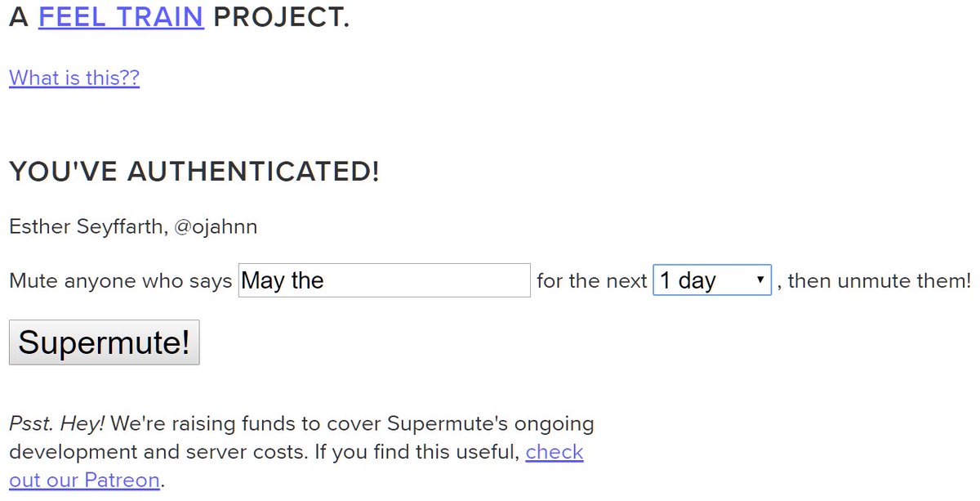Click the name "Esther Seyffarth"
This screenshot has width=980, height=501.
click(86, 226)
